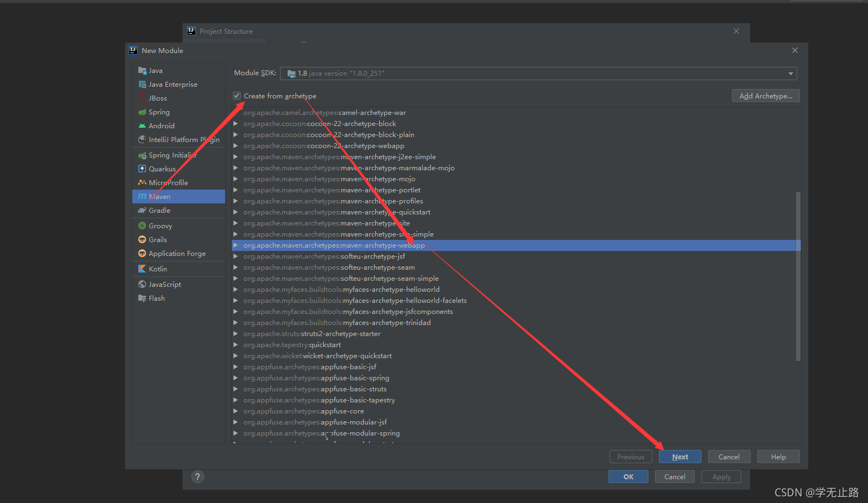Close the New Module dialog

click(795, 50)
